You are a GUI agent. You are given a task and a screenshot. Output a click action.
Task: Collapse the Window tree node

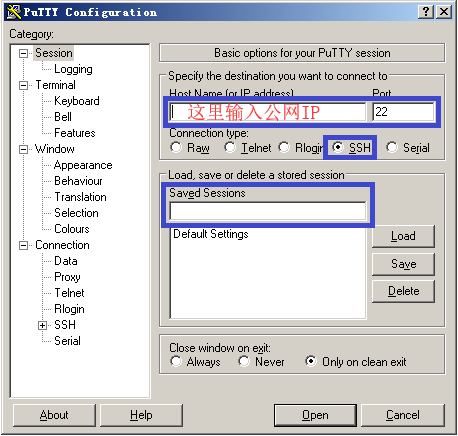pyautogui.click(x=24, y=149)
